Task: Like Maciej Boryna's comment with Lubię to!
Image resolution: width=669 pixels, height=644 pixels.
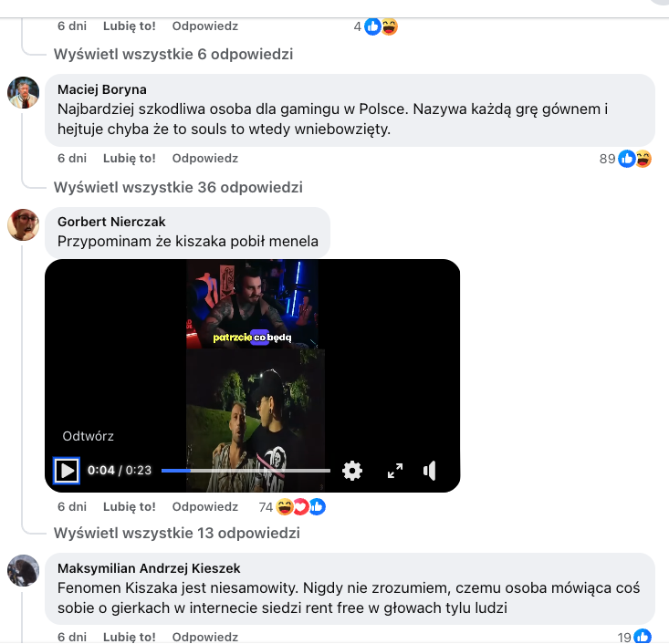Action: (130, 158)
